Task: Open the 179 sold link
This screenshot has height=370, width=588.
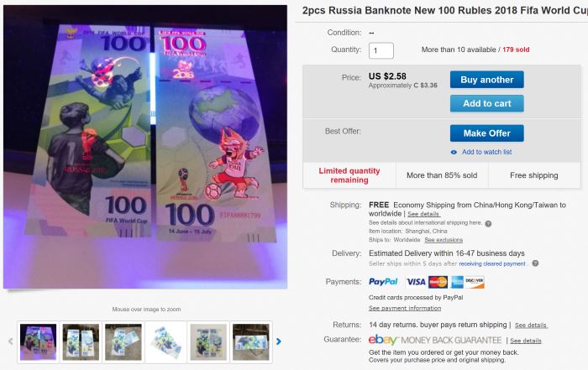Action: [516, 50]
